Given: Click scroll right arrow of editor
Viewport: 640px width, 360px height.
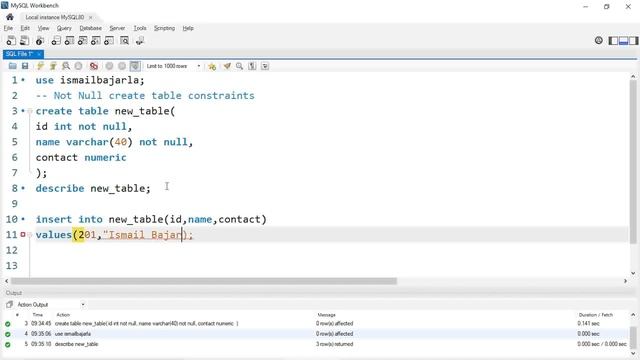Looking at the screenshot, I should click(625, 281).
